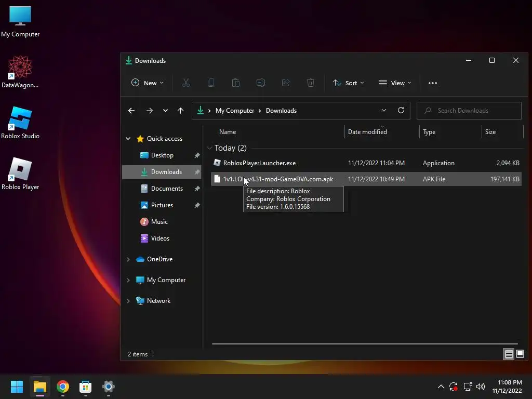This screenshot has width=532, height=399.
Task: Expand the OneDrive tree node
Action: coord(128,259)
